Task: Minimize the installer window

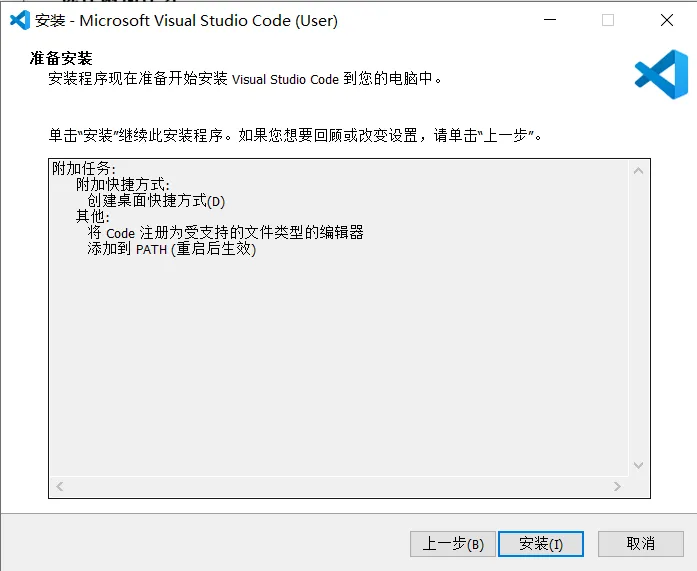Action: click(x=550, y=20)
